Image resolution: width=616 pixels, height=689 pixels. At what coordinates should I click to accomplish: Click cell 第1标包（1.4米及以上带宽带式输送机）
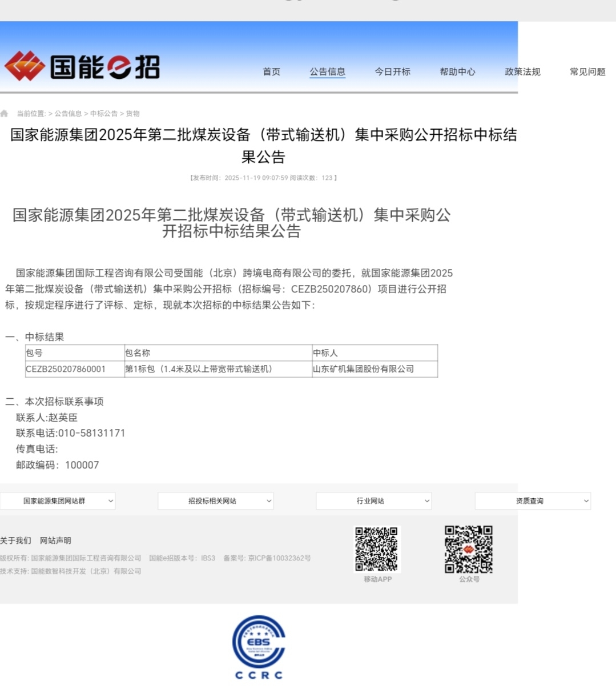click(x=218, y=369)
